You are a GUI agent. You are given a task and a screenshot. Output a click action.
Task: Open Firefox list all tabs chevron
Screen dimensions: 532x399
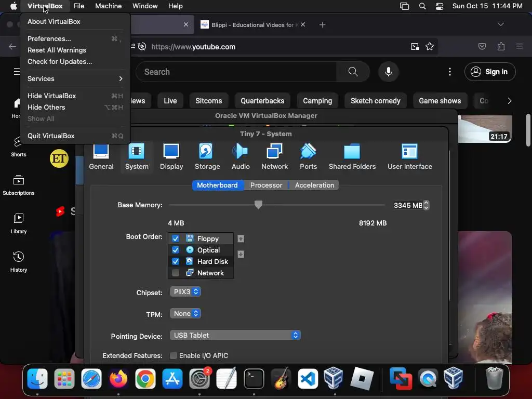pos(500,24)
